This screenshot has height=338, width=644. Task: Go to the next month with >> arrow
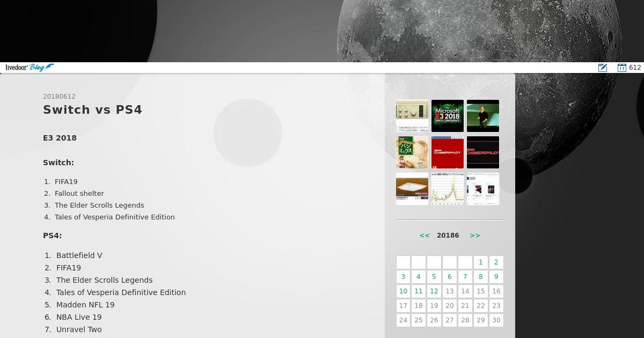[475, 236]
